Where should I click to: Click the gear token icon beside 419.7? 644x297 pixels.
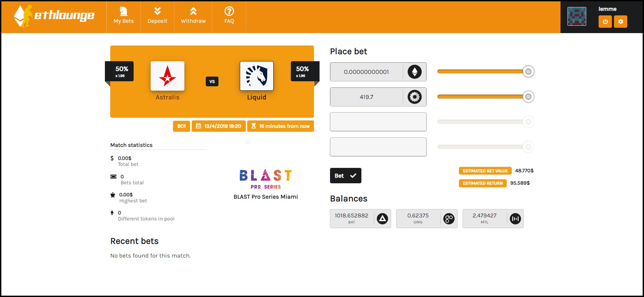coord(415,97)
